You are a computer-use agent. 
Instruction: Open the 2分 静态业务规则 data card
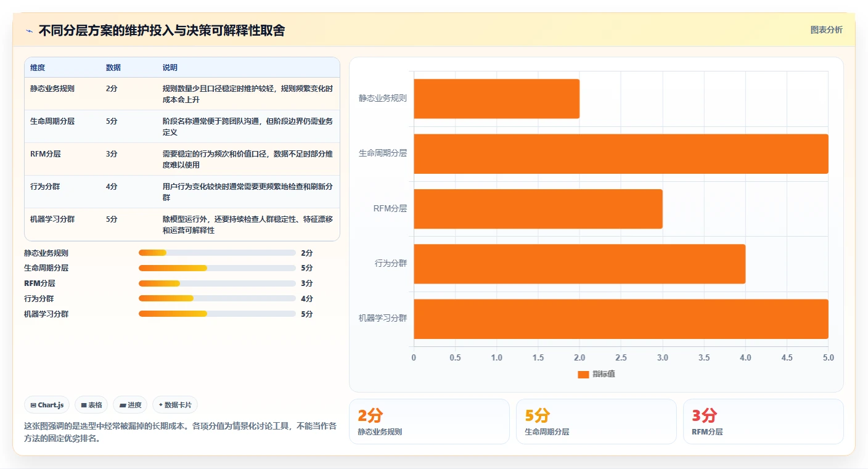coord(429,422)
